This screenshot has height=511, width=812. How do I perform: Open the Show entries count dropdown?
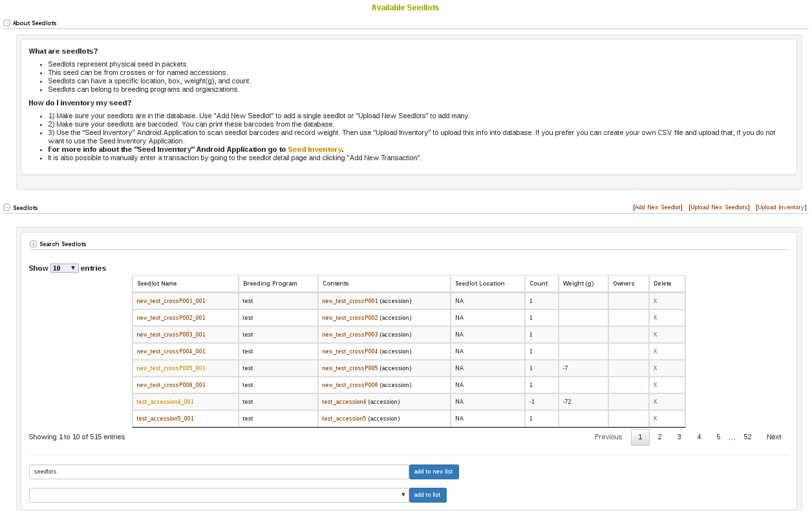[65, 268]
